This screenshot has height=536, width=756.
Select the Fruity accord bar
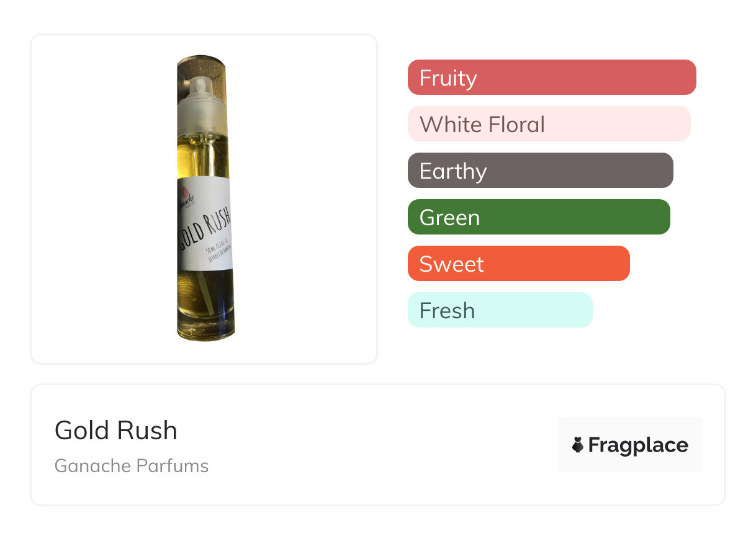pos(552,78)
